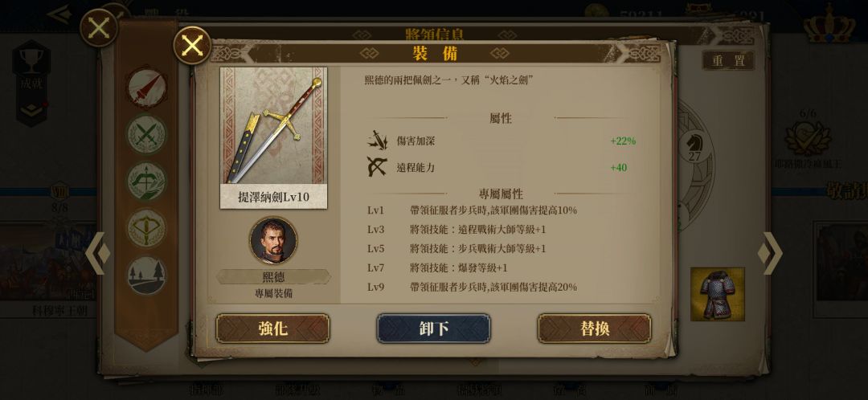Click 強化 to enhance the sword
868x400 pixels.
pos(272,329)
